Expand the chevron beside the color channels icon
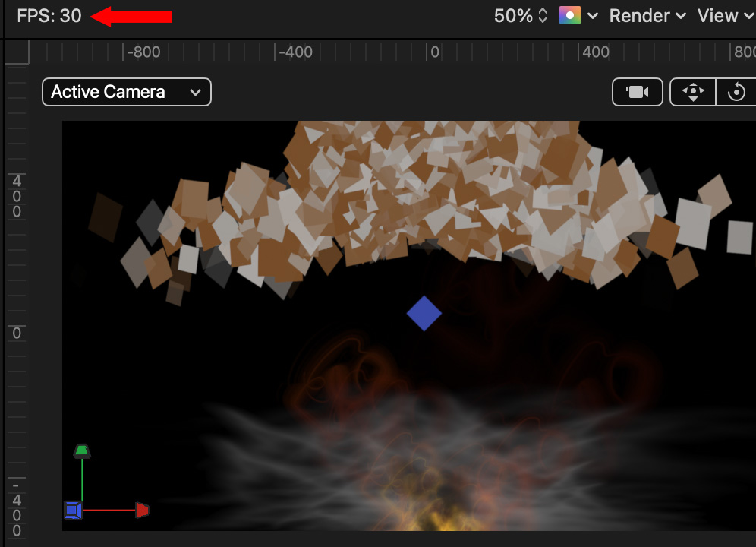Viewport: 756px width, 547px height. [x=592, y=16]
